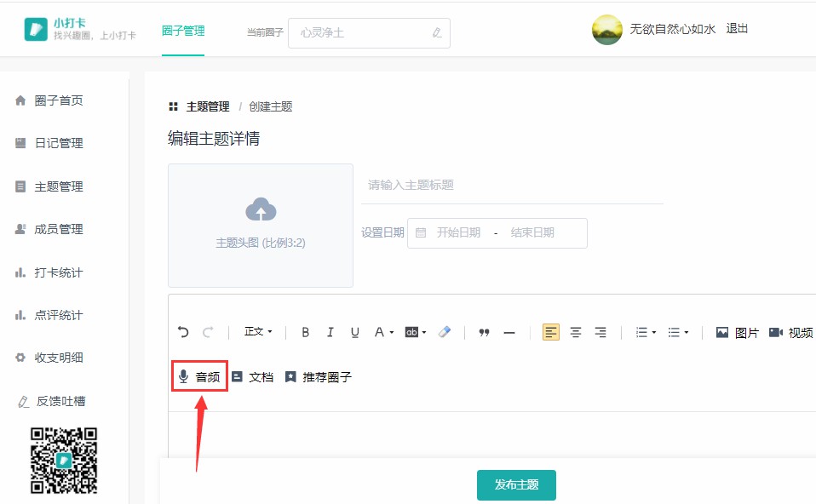Image resolution: width=816 pixels, height=504 pixels.
Task: Insert a horizontal rule line
Action: [x=509, y=332]
